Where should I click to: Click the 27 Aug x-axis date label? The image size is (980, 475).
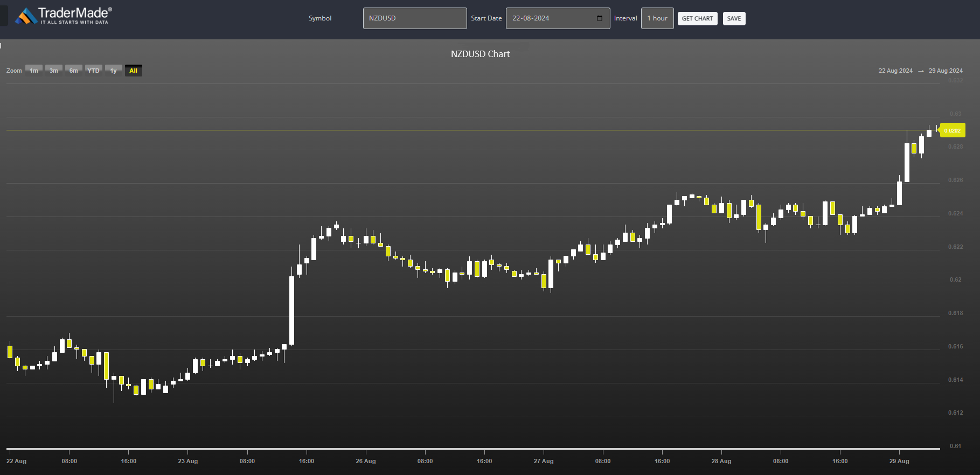(x=544, y=461)
